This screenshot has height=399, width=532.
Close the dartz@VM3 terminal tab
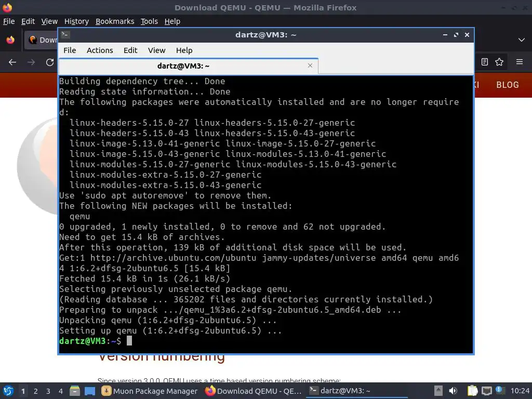[x=310, y=65]
